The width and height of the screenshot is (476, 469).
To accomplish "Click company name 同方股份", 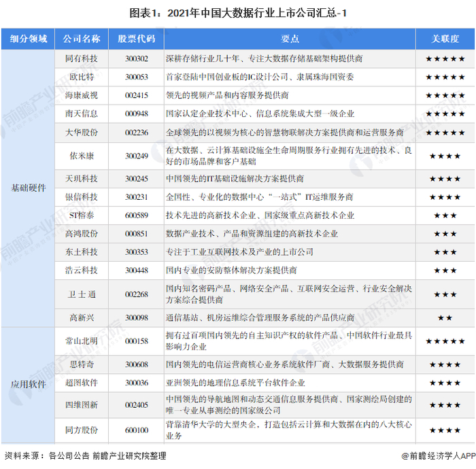I will tap(82, 430).
